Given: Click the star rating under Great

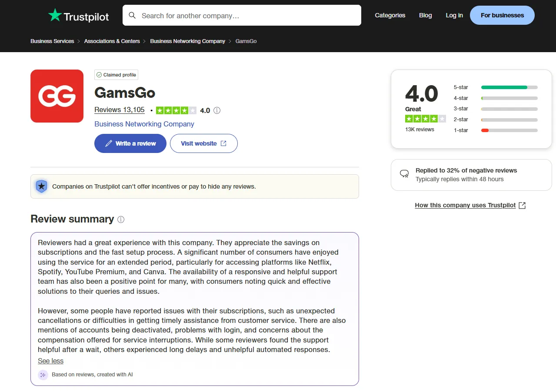Looking at the screenshot, I should coord(426,119).
